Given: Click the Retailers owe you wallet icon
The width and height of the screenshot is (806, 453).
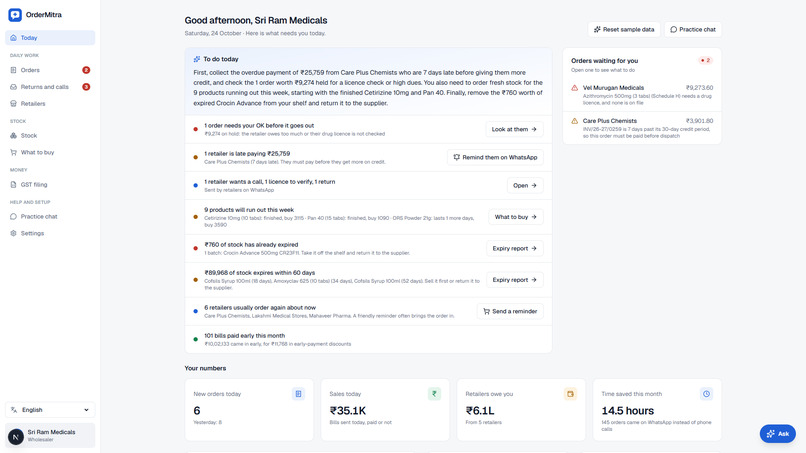Looking at the screenshot, I should click(x=570, y=394).
